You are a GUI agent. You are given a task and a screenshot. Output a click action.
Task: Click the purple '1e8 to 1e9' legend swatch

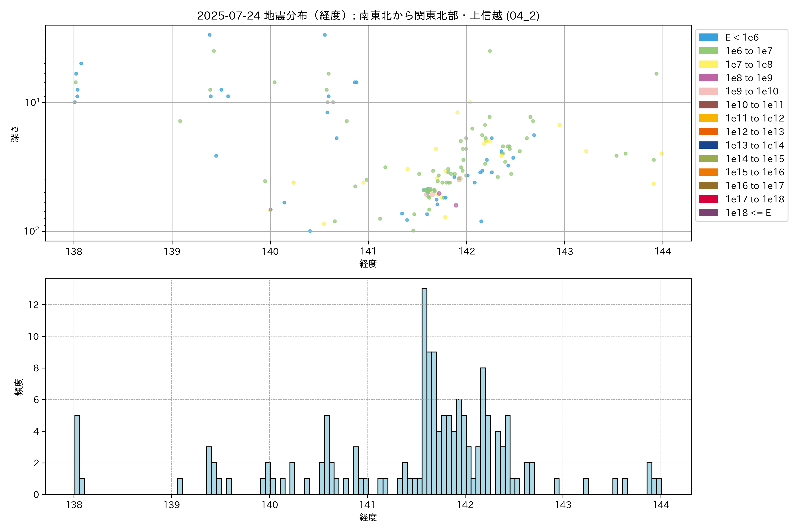click(708, 78)
